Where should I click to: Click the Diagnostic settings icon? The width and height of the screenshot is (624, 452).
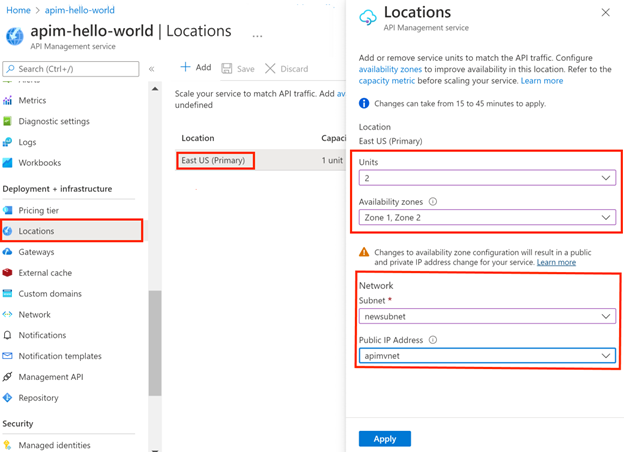tap(8, 122)
